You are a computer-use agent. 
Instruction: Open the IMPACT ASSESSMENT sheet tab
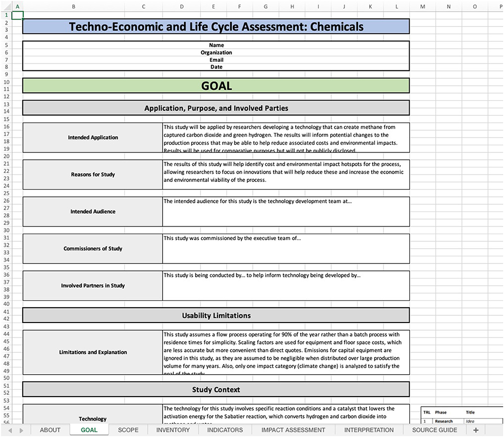[293, 430]
